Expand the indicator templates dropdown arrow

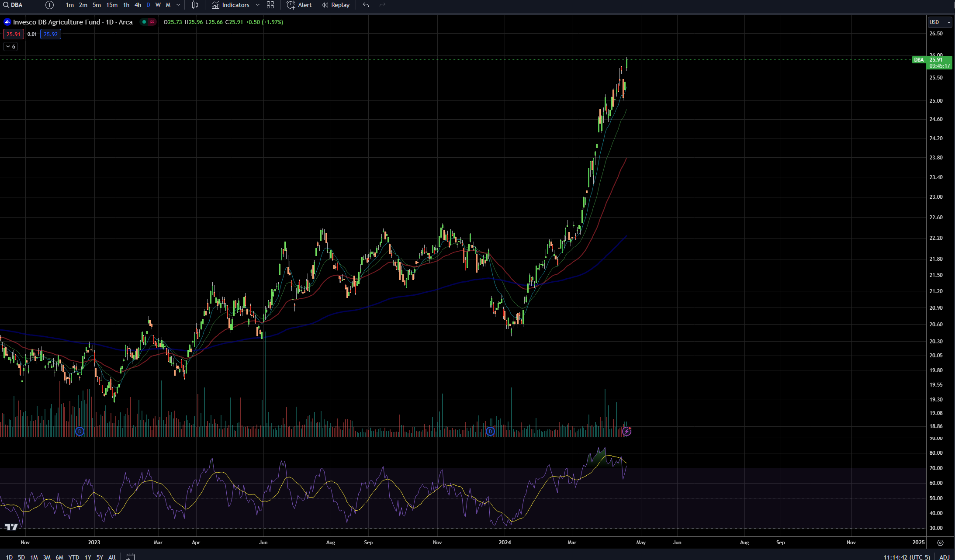point(257,5)
